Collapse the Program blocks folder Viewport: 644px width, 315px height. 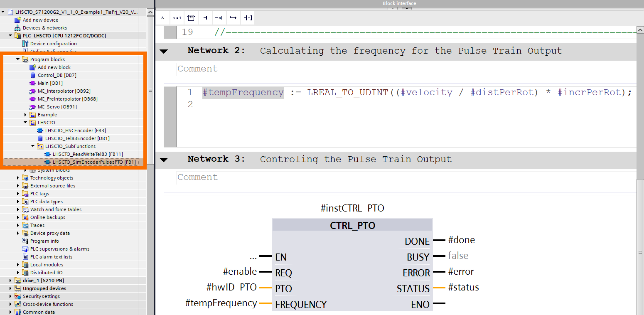coord(18,59)
